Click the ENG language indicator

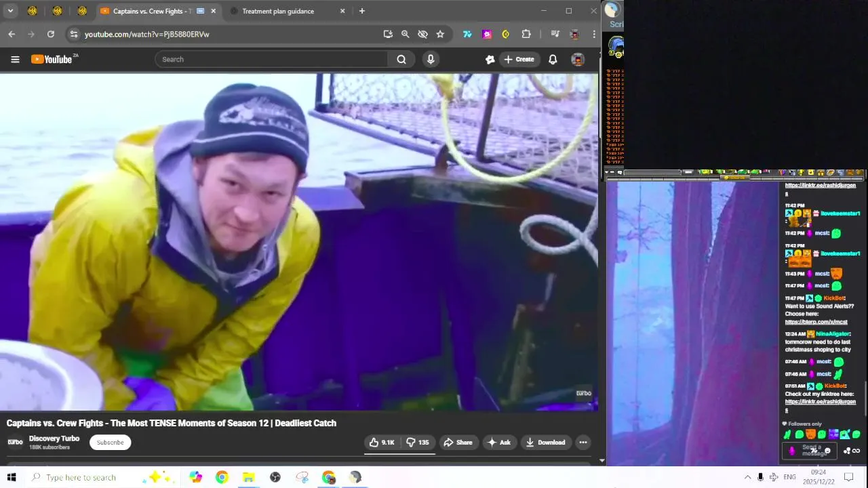pyautogui.click(x=789, y=477)
